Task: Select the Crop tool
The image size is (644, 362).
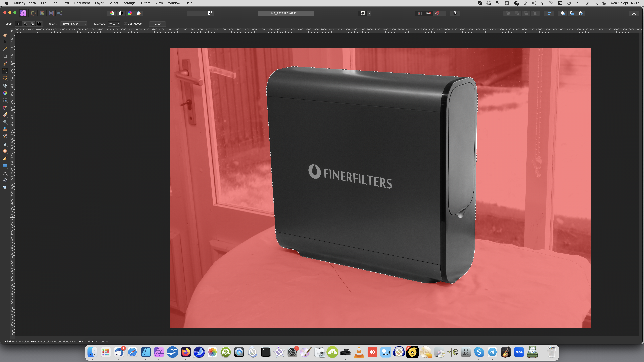Action: click(5, 56)
